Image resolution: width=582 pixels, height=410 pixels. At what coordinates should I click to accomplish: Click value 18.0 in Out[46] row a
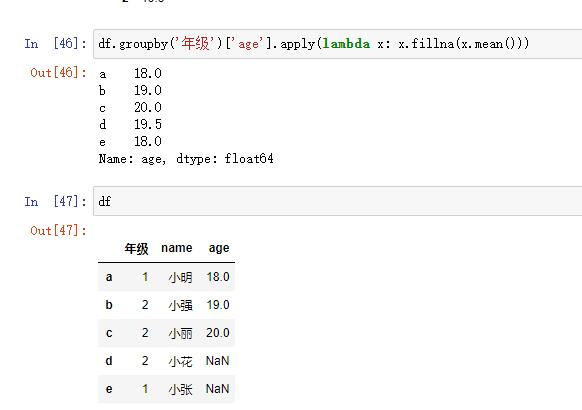pyautogui.click(x=148, y=73)
